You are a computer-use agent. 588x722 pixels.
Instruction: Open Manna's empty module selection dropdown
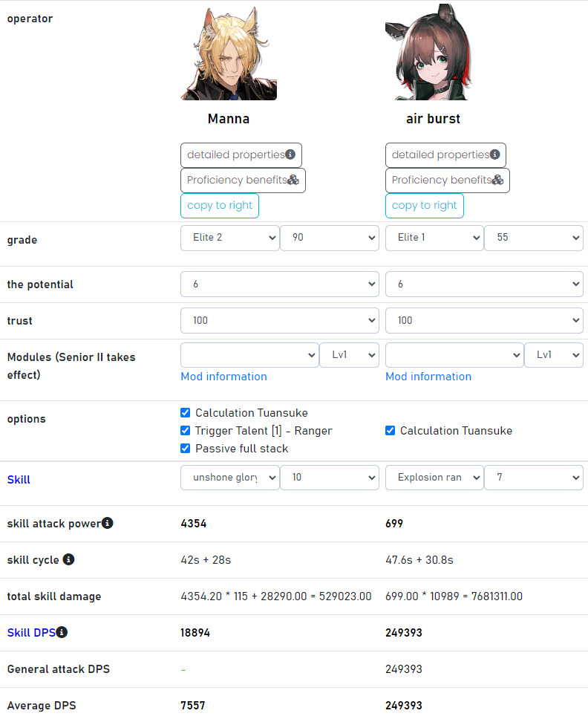point(250,355)
